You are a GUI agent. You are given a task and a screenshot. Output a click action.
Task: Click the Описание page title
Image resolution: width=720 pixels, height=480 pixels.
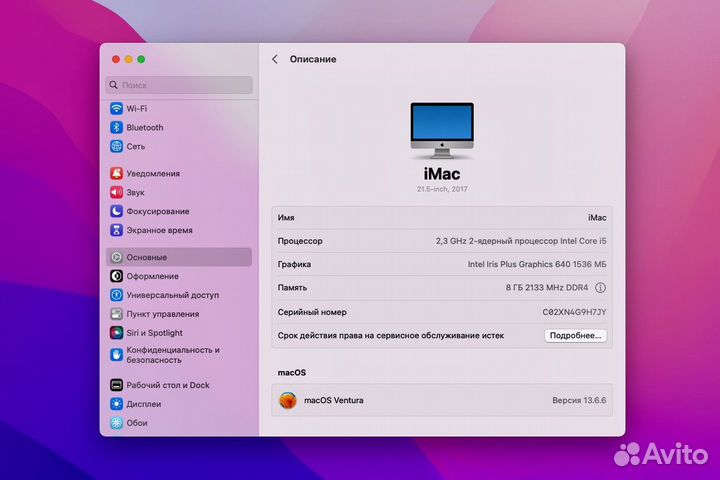[x=313, y=59]
